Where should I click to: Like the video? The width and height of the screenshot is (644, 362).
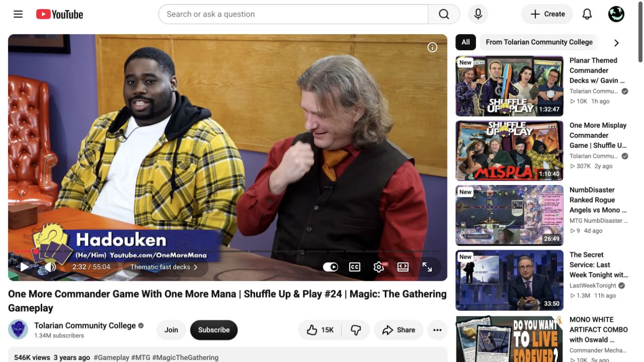pyautogui.click(x=320, y=330)
